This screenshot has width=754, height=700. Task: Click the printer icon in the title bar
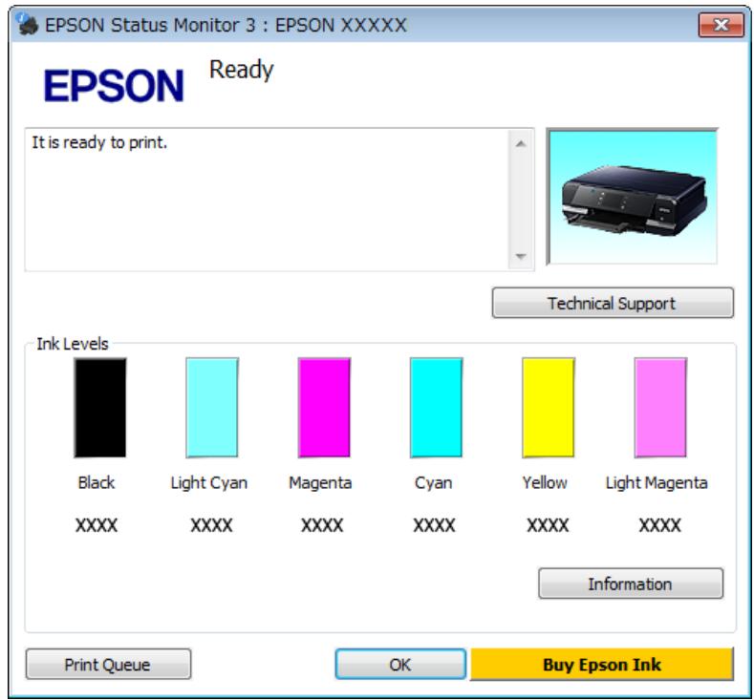click(x=27, y=24)
